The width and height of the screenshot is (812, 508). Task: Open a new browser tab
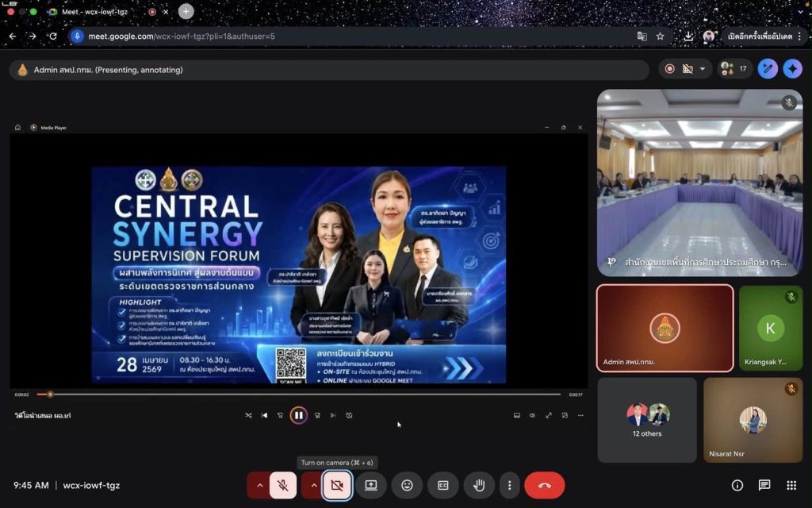(186, 12)
